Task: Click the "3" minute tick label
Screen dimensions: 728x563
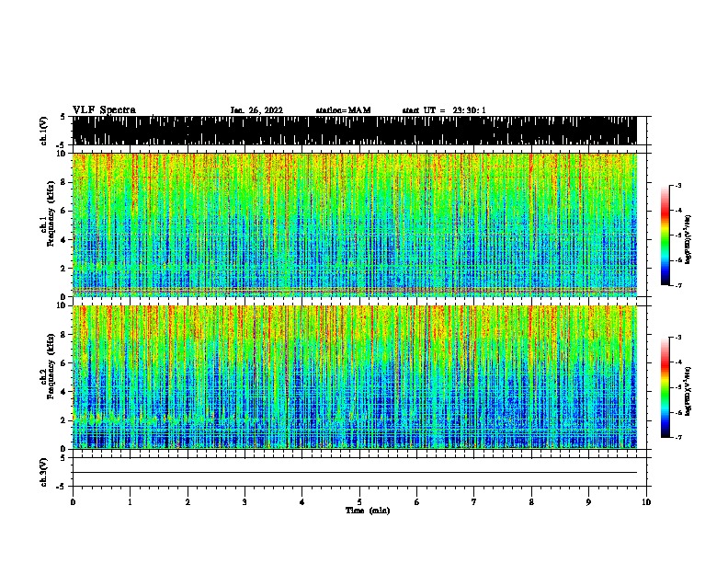Action: click(x=245, y=502)
